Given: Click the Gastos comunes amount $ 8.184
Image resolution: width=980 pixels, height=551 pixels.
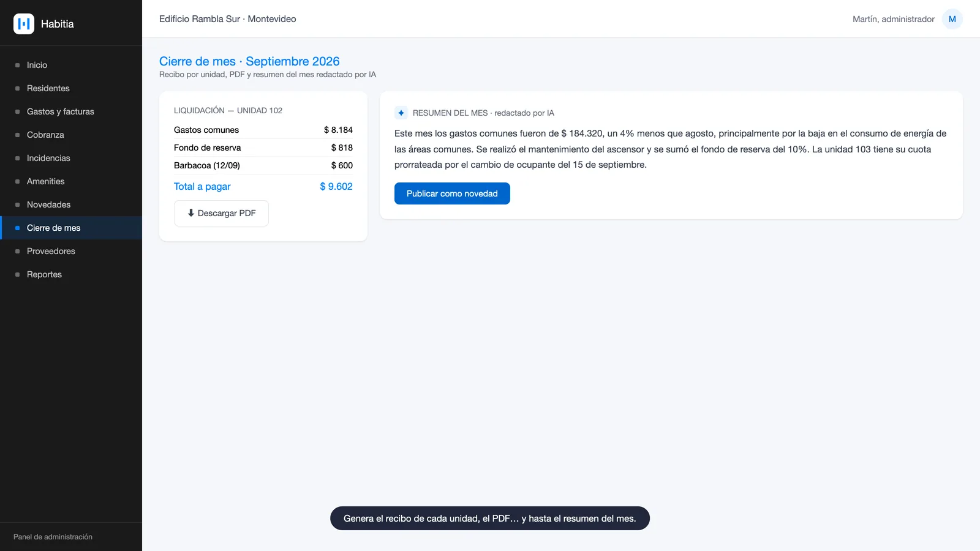Looking at the screenshot, I should click(x=338, y=130).
